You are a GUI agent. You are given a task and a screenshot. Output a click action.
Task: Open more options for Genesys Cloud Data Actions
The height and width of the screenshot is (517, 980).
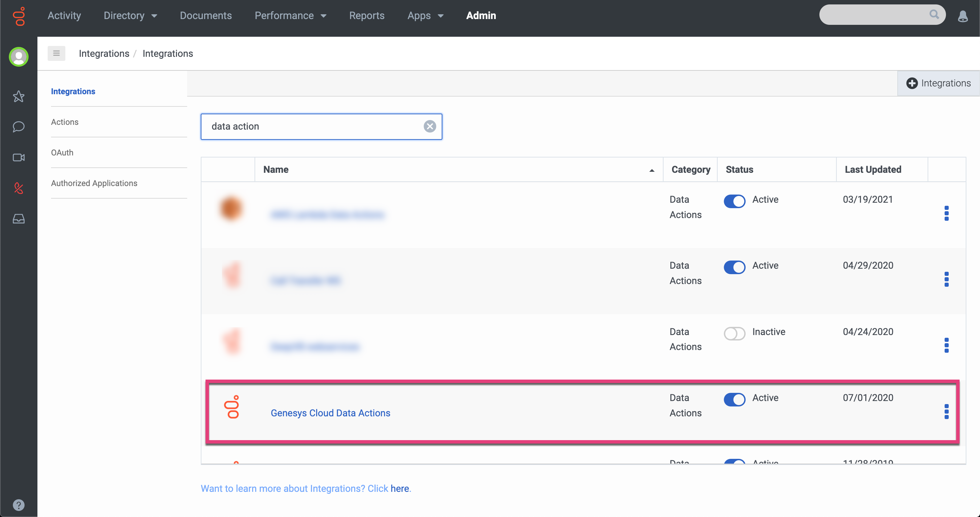pyautogui.click(x=946, y=411)
